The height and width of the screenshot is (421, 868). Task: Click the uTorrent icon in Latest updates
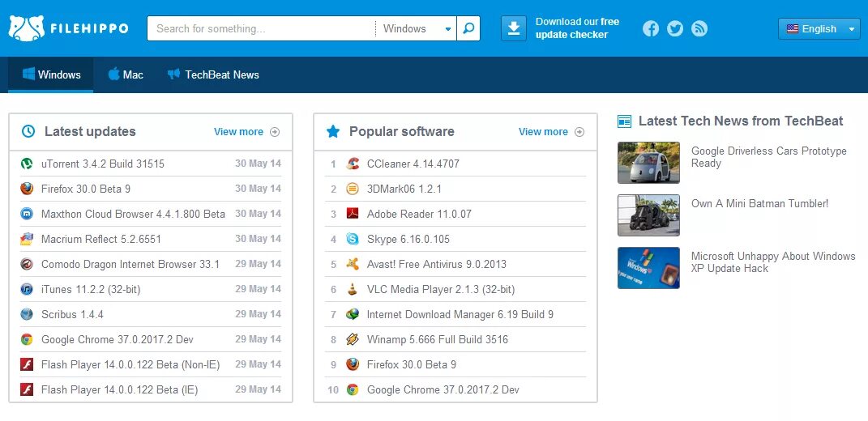click(x=27, y=164)
